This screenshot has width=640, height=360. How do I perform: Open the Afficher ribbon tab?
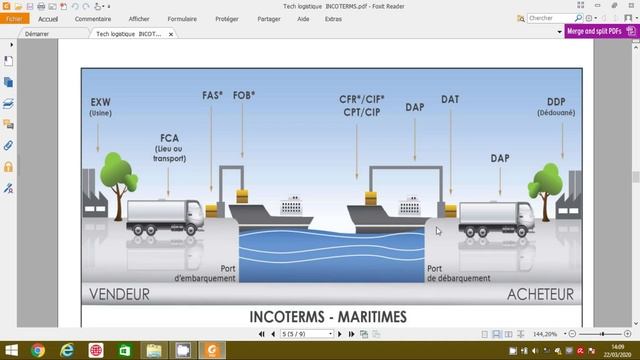tap(139, 19)
